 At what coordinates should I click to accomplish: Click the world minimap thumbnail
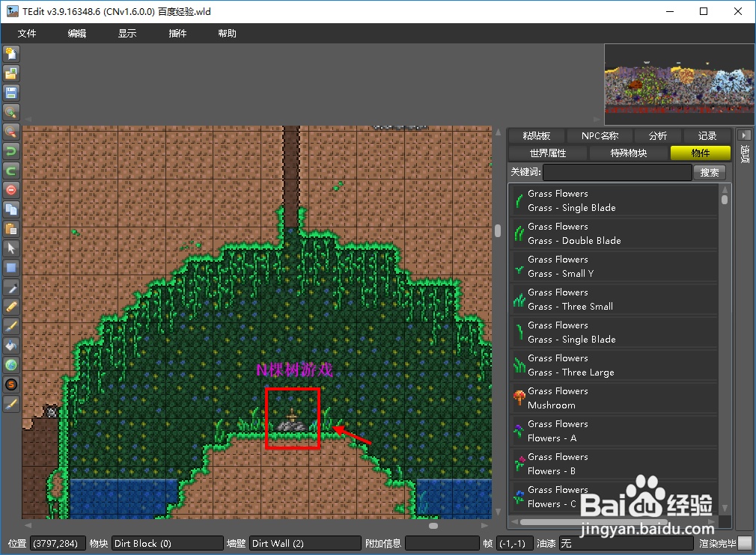680,85
